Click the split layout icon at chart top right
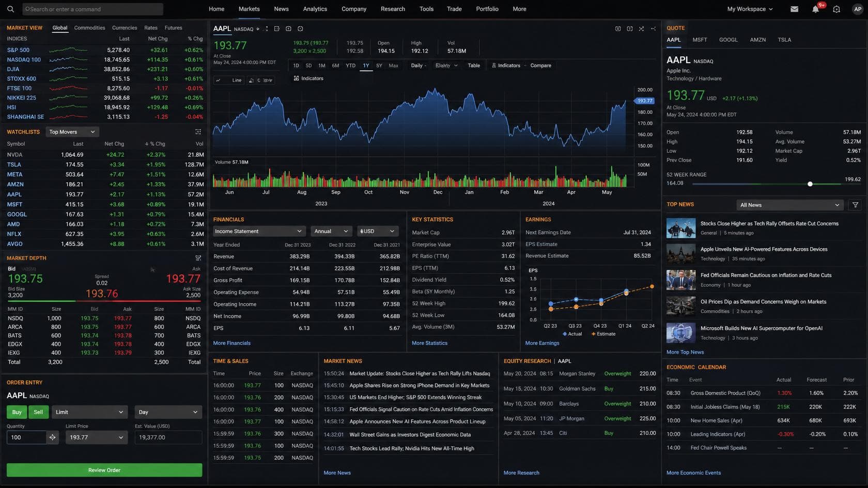 pyautogui.click(x=630, y=29)
